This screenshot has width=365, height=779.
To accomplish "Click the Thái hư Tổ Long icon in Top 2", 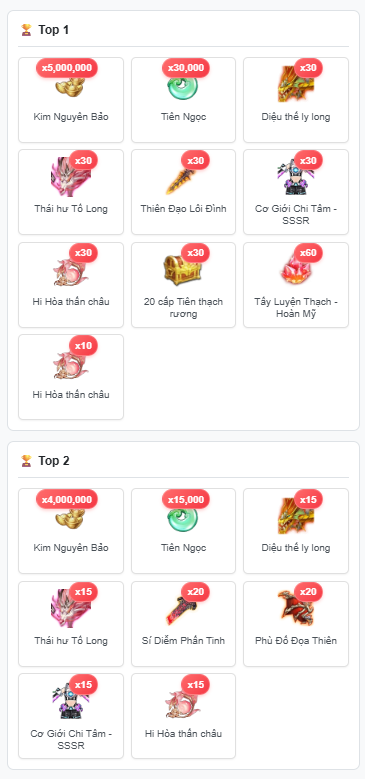I will coord(71,607).
